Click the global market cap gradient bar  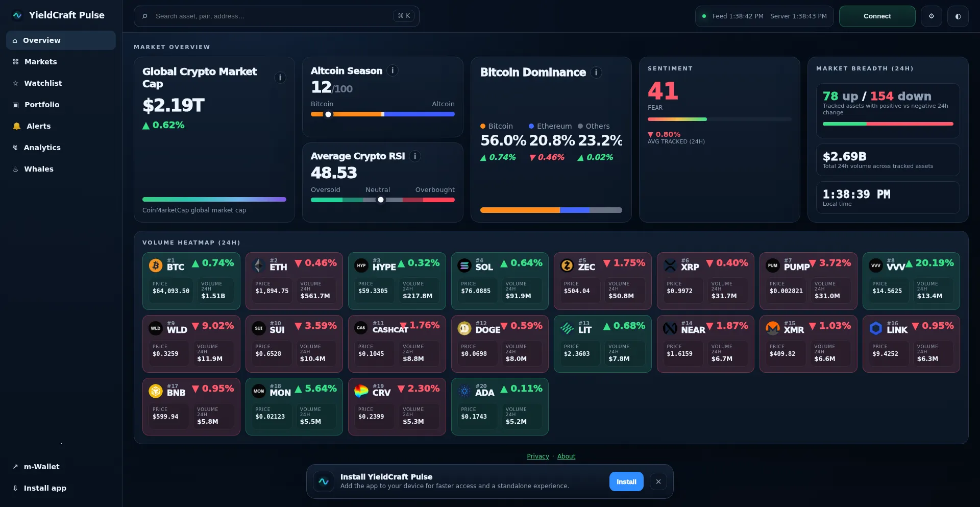(214, 200)
